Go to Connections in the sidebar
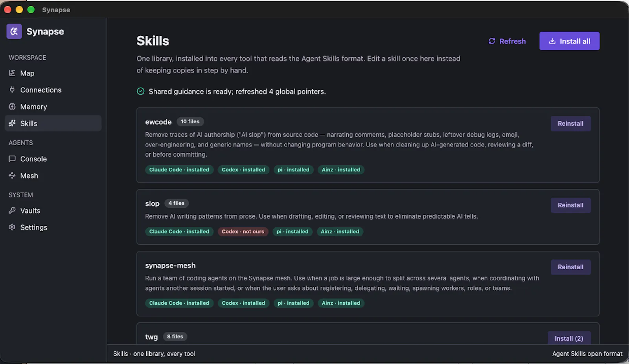 (53, 90)
